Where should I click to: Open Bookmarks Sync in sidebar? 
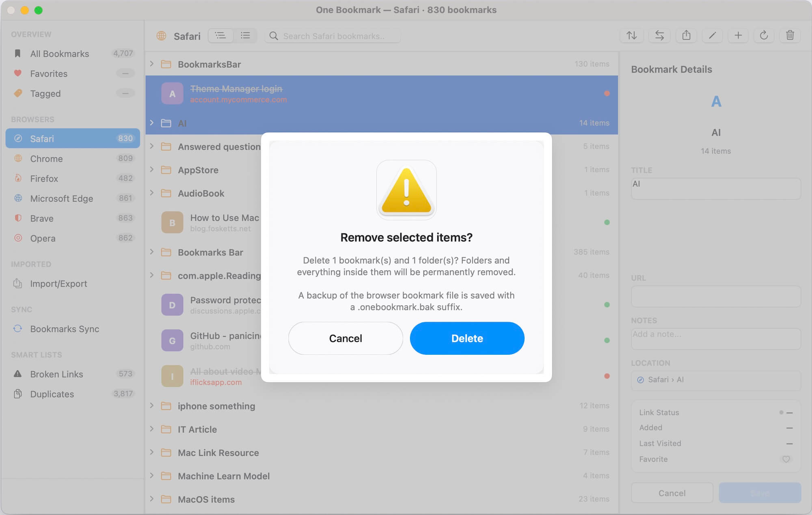click(73, 329)
